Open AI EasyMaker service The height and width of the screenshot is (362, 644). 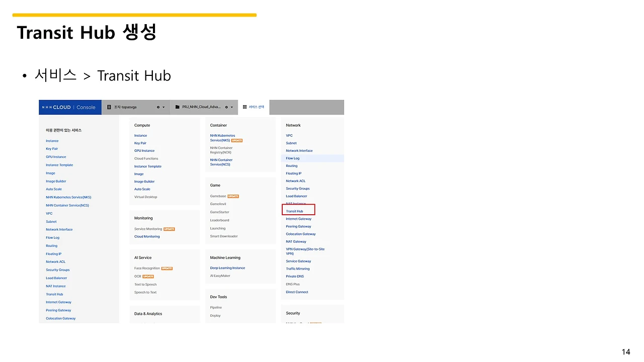click(220, 276)
